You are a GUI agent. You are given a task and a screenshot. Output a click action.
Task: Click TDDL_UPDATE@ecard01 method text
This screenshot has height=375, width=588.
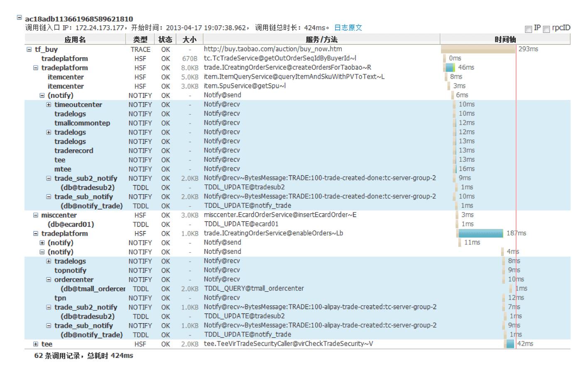pyautogui.click(x=241, y=224)
